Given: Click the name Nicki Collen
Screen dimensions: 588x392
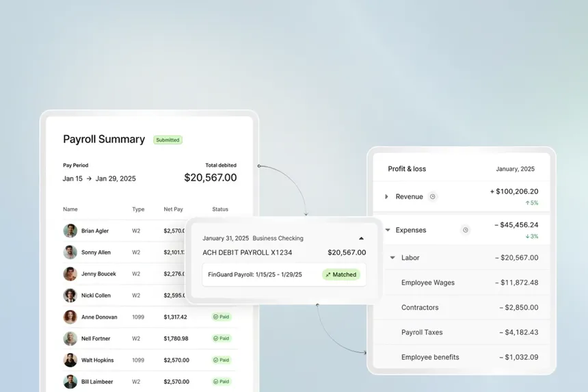Looking at the screenshot, I should pyautogui.click(x=96, y=296).
